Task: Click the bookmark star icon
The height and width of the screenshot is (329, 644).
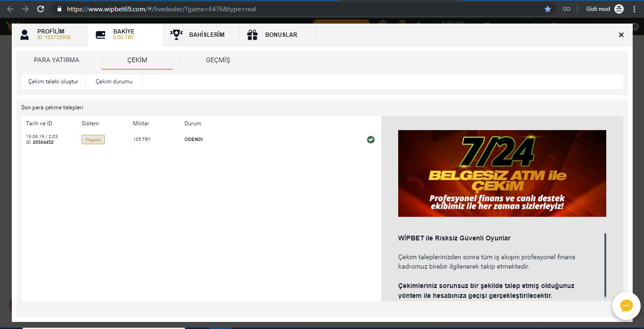Action: [548, 9]
